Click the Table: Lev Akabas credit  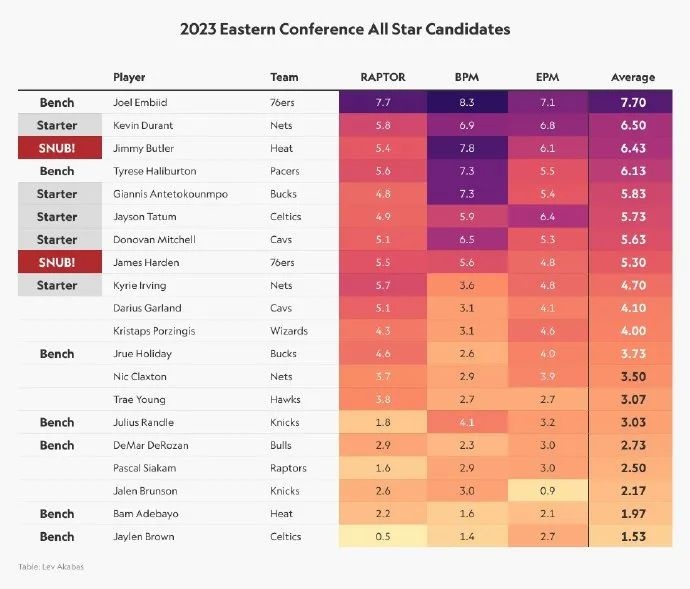[x=51, y=567]
